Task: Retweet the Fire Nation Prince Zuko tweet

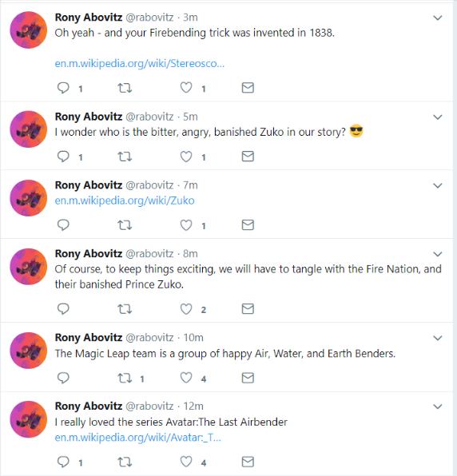Action: [x=125, y=309]
